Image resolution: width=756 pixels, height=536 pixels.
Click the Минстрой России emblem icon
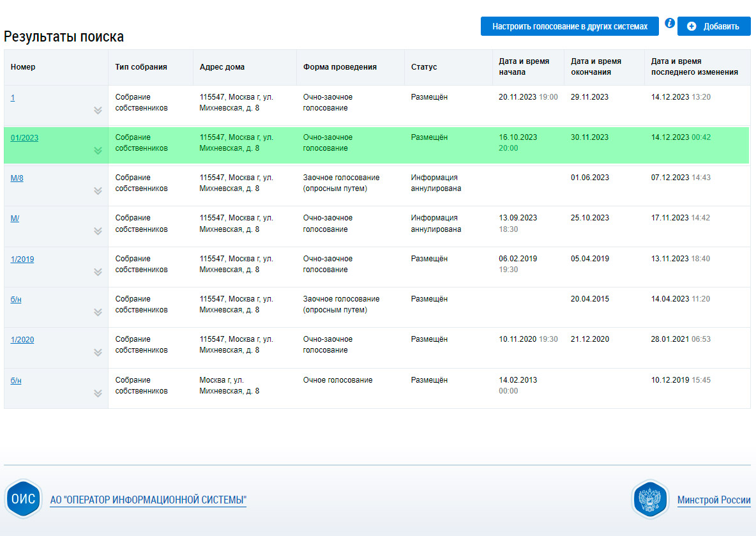[x=650, y=500]
